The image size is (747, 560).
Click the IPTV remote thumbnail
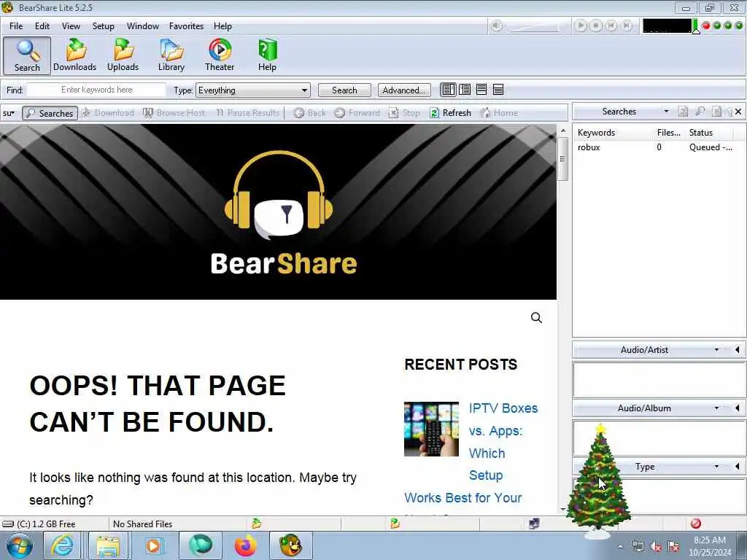(431, 429)
